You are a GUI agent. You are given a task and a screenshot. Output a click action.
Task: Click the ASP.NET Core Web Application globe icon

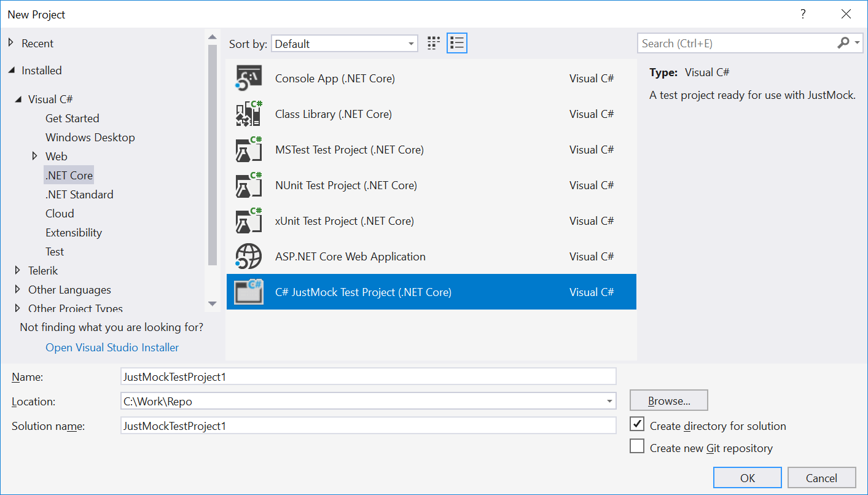click(249, 257)
